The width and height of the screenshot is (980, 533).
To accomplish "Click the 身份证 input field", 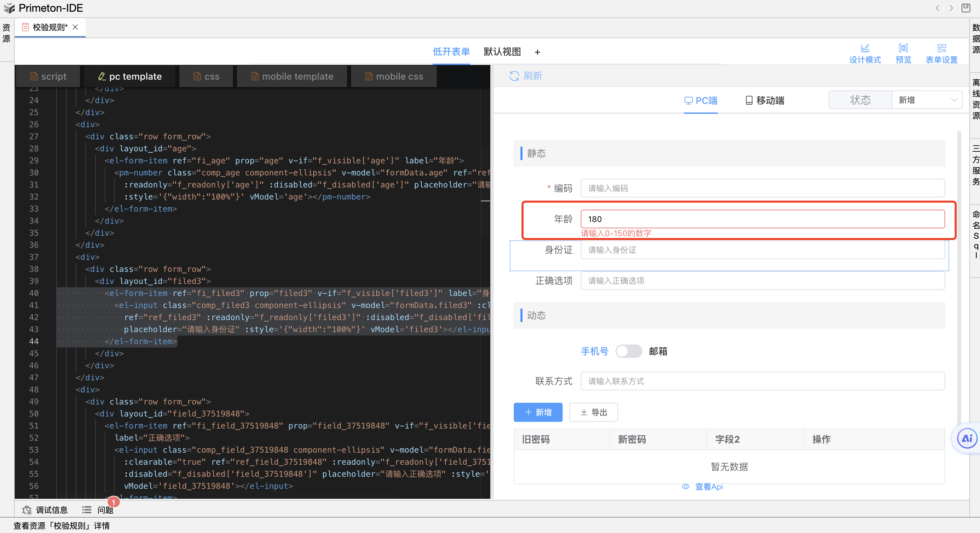I will (762, 250).
